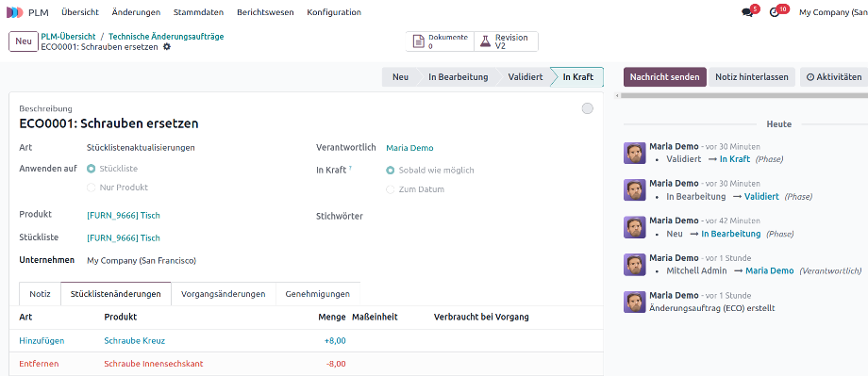Open responsible Maria Demo link

409,148
